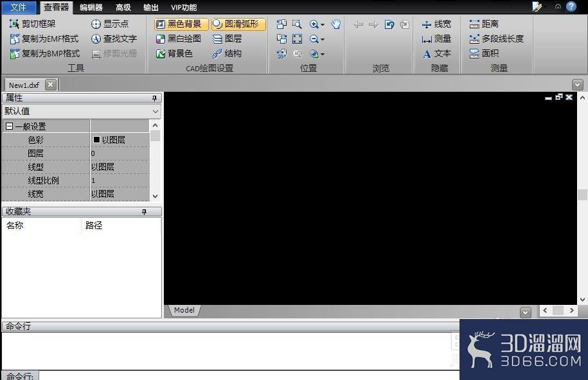Image resolution: width=588 pixels, height=380 pixels.
Task: Toggle 文本 visibility
Action: coord(436,54)
